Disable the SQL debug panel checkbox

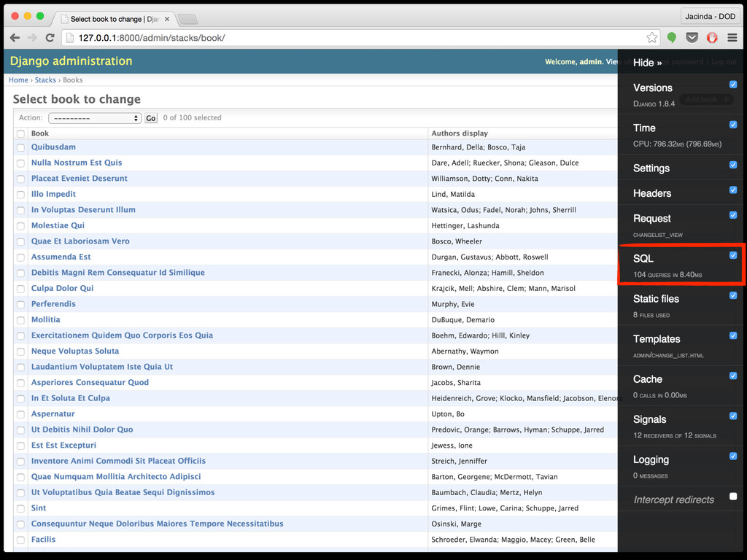(x=733, y=255)
